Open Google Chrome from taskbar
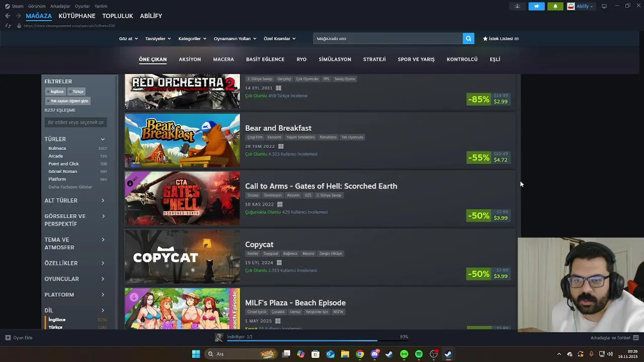The height and width of the screenshot is (362, 644). click(x=360, y=354)
